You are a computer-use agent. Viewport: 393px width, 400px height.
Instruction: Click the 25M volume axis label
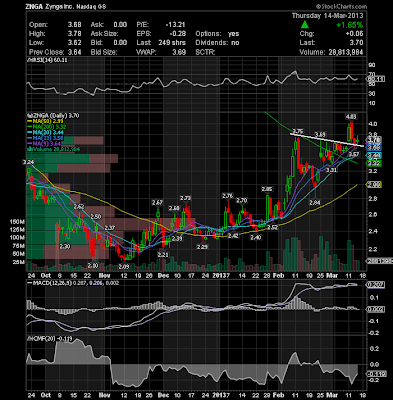tap(19, 262)
